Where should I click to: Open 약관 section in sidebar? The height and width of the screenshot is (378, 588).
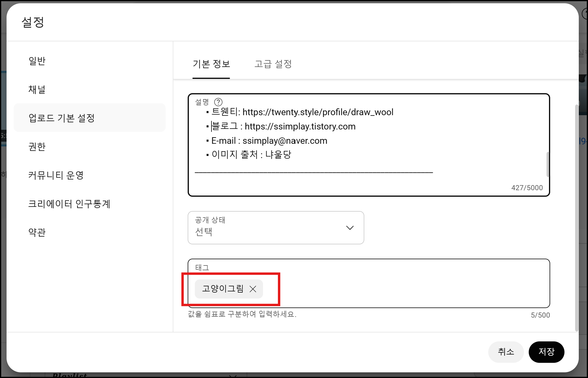tap(37, 232)
